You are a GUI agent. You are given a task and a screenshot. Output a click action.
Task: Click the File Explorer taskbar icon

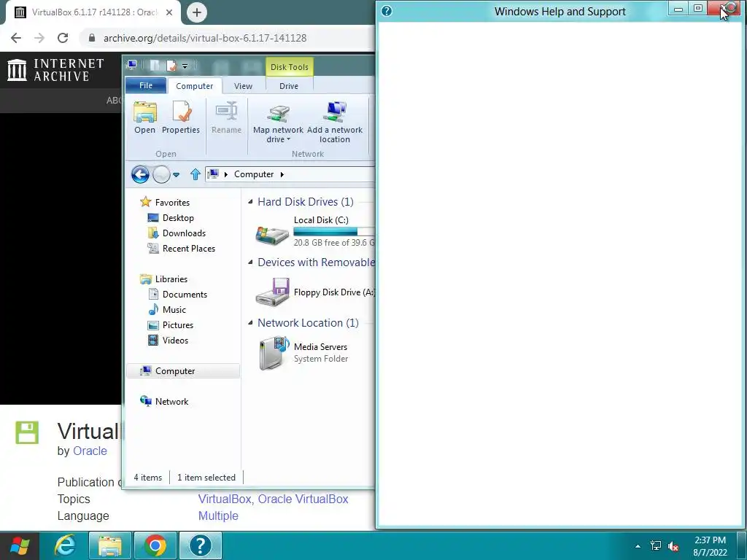(x=109, y=545)
